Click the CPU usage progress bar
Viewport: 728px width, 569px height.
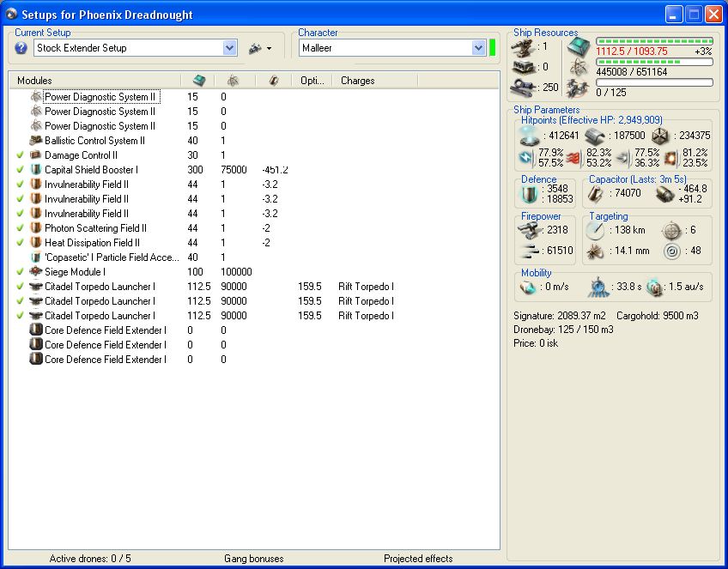655,41
